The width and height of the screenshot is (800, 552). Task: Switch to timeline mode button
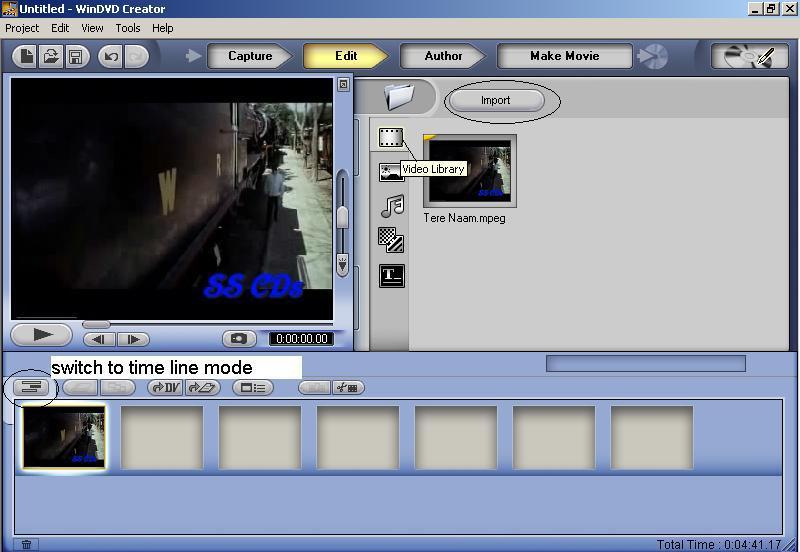(31, 387)
